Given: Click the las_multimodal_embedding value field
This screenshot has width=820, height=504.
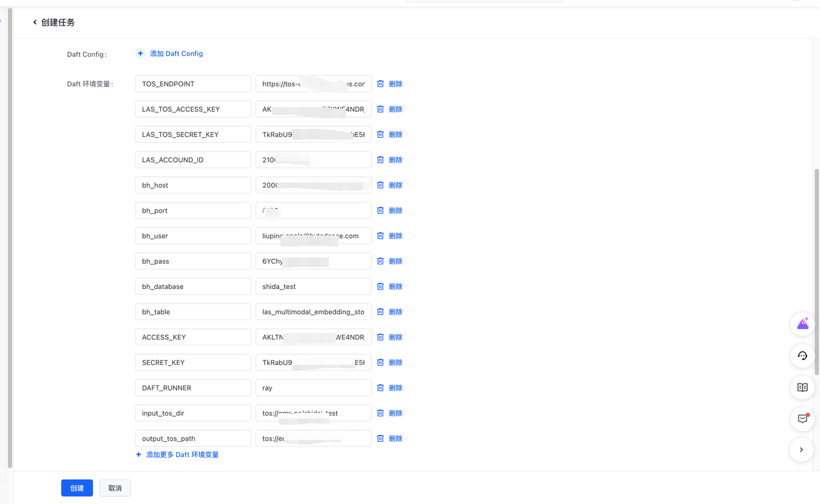Looking at the screenshot, I should coord(313,312).
